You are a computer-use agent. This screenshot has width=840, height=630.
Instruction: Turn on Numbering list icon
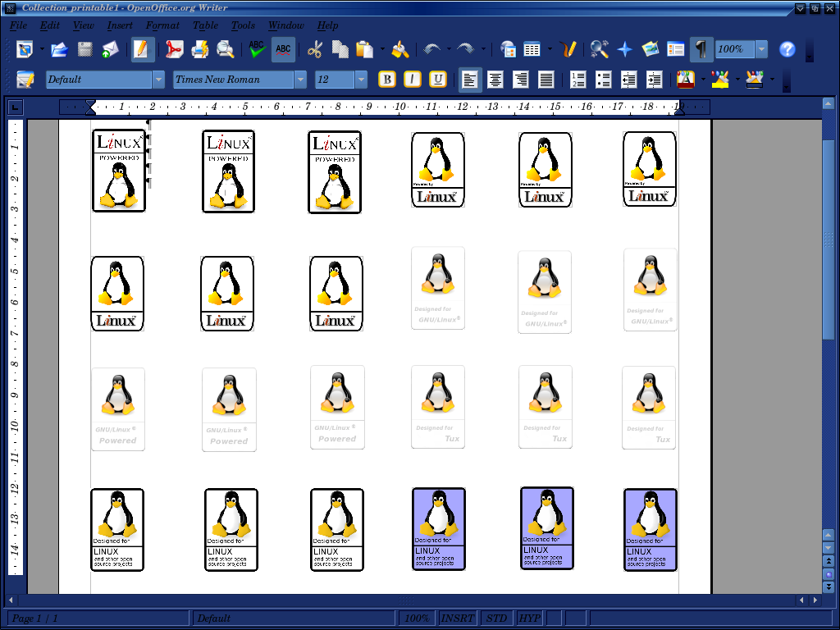click(x=577, y=80)
